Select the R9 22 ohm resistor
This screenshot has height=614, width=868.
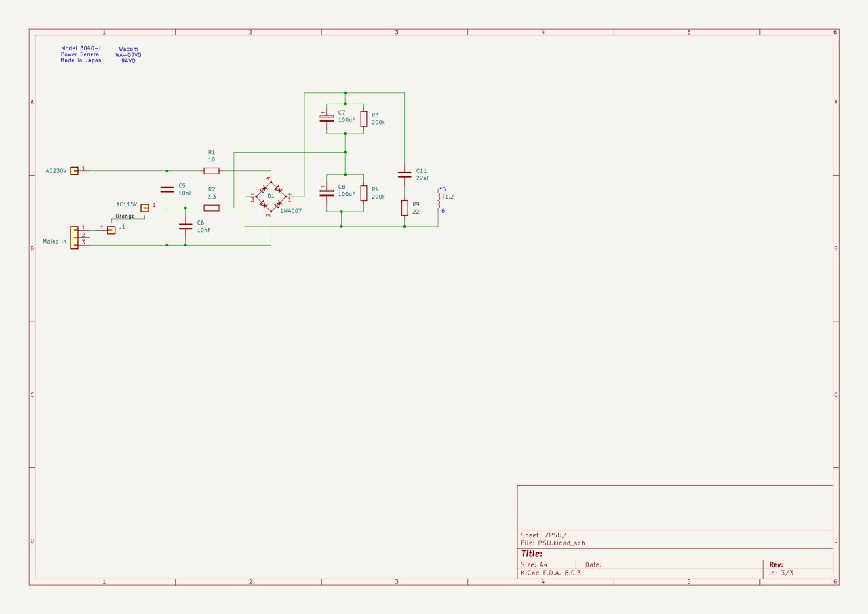[x=404, y=208]
